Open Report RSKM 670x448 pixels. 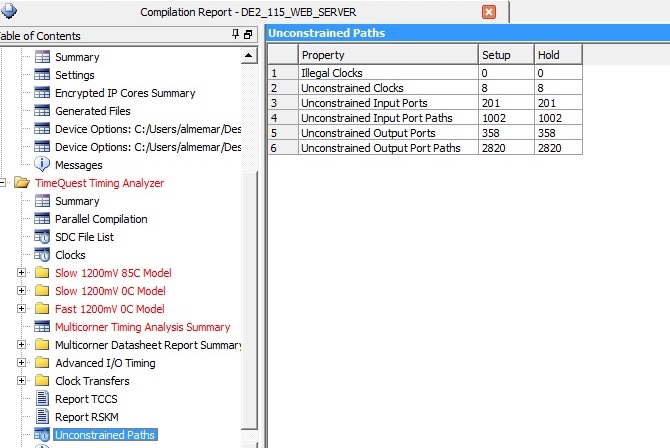coord(87,417)
